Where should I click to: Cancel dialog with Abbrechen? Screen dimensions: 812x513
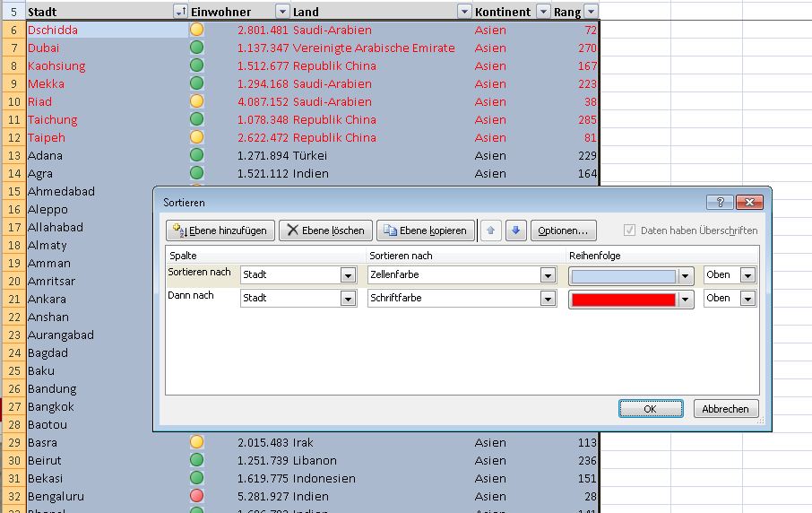pyautogui.click(x=725, y=408)
